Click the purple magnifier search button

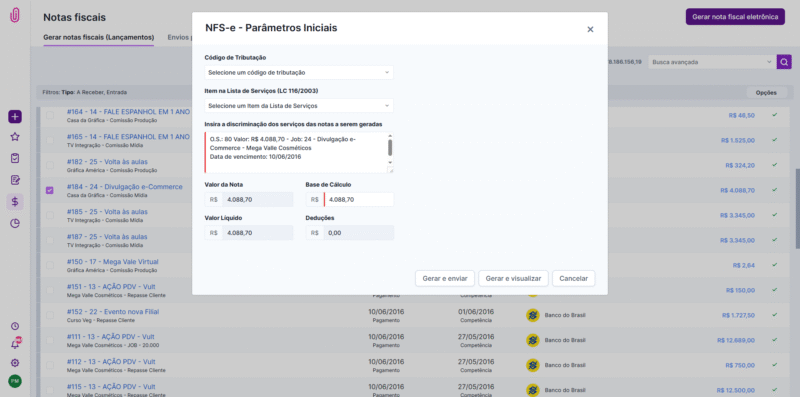coord(783,62)
